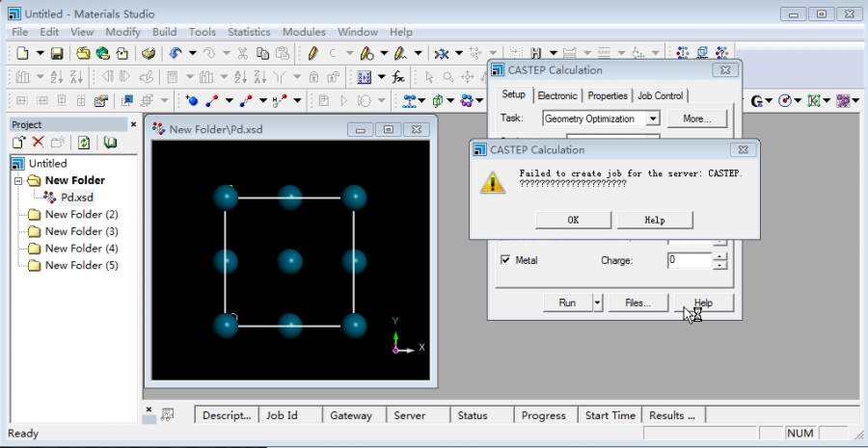Select the Sketch Atom pencil tool
The height and width of the screenshot is (448, 868).
pos(312,54)
